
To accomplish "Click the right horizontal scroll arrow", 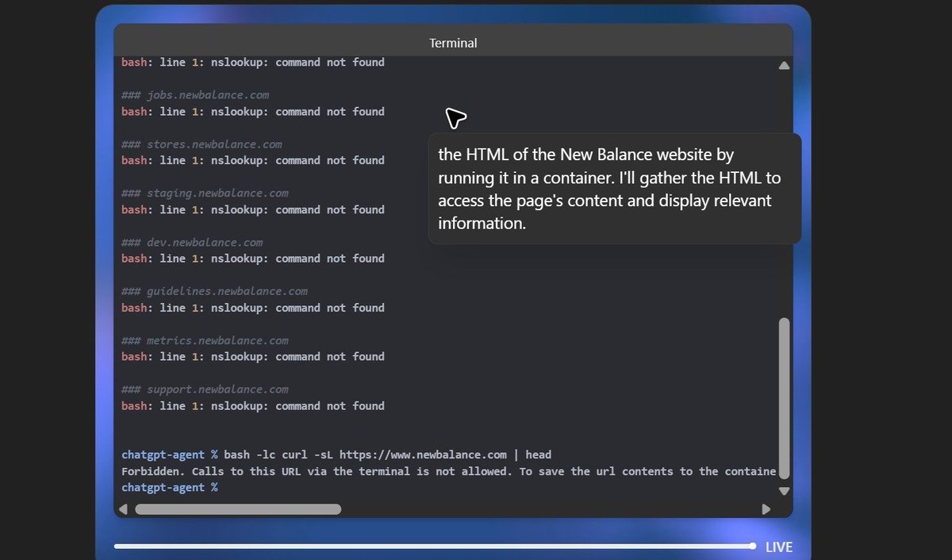I will pyautogui.click(x=765, y=508).
